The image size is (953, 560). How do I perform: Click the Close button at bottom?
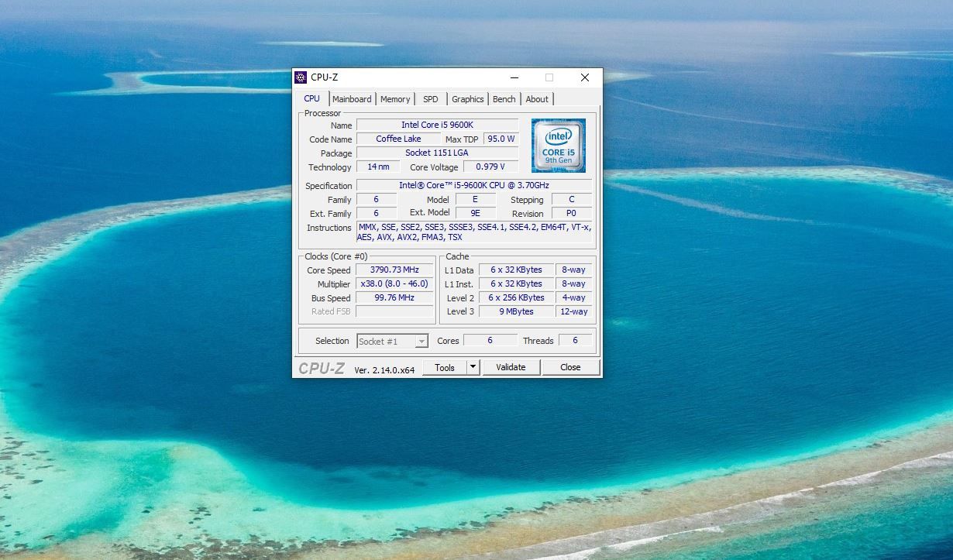pyautogui.click(x=570, y=368)
